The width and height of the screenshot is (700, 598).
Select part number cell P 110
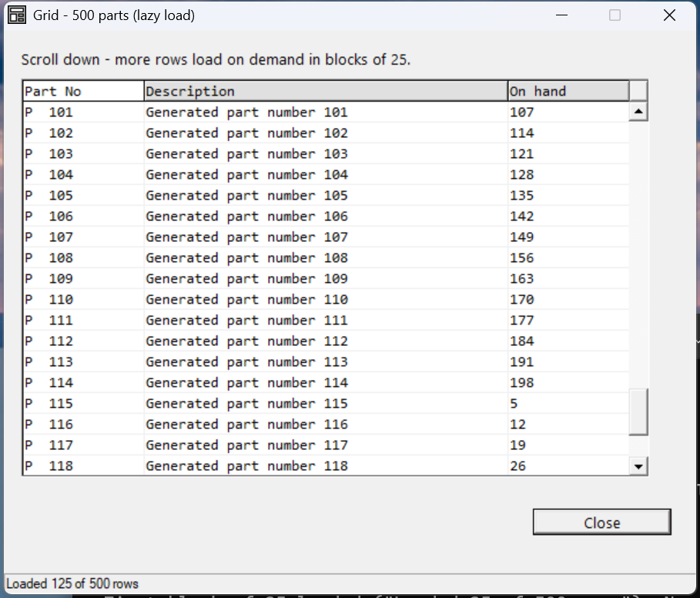pyautogui.click(x=83, y=299)
